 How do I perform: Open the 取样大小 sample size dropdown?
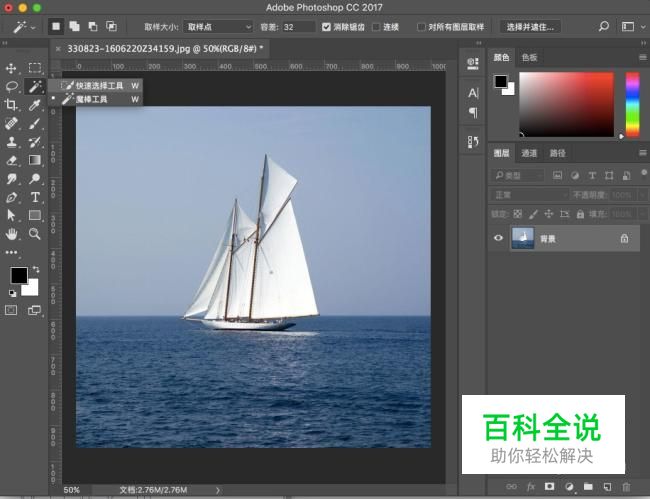tap(217, 27)
